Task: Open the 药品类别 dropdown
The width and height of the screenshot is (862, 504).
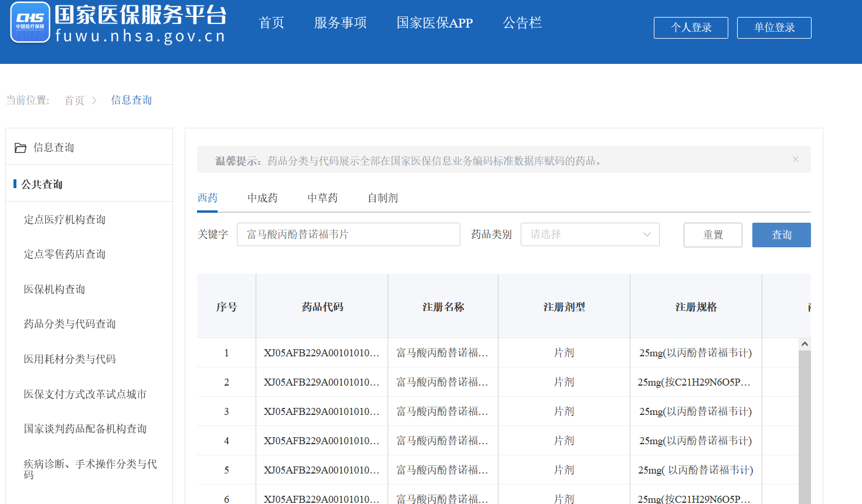Action: point(589,234)
